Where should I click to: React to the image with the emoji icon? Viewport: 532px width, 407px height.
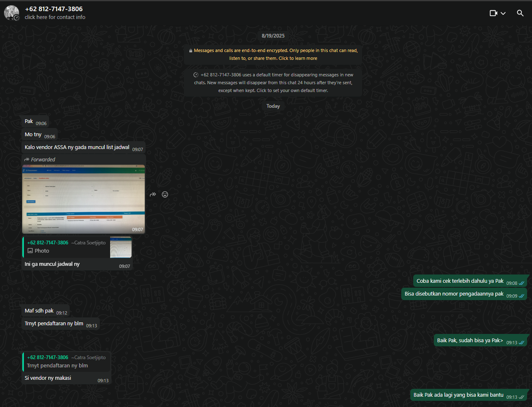(x=165, y=194)
